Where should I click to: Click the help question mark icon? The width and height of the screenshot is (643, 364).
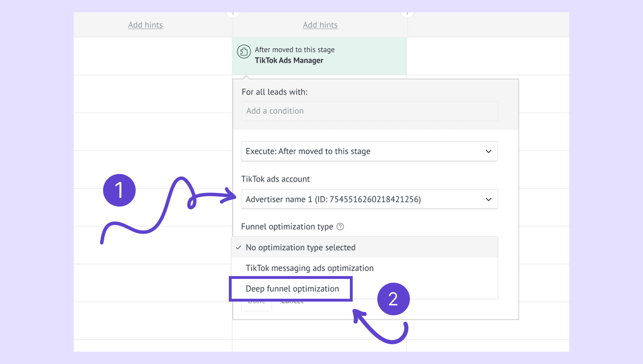coord(340,226)
